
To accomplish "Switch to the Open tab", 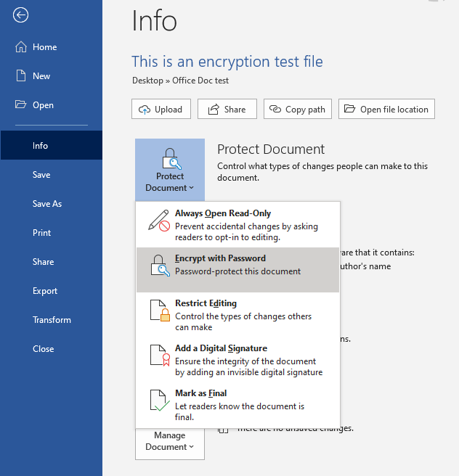I will 52,105.
